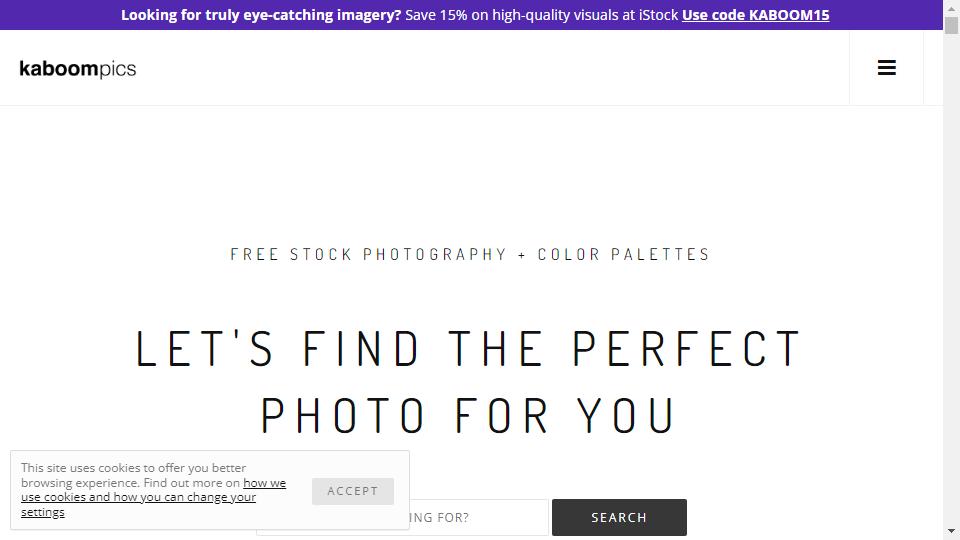Accept the cookies notice
Viewport: 960px width, 540px height.
coord(353,491)
